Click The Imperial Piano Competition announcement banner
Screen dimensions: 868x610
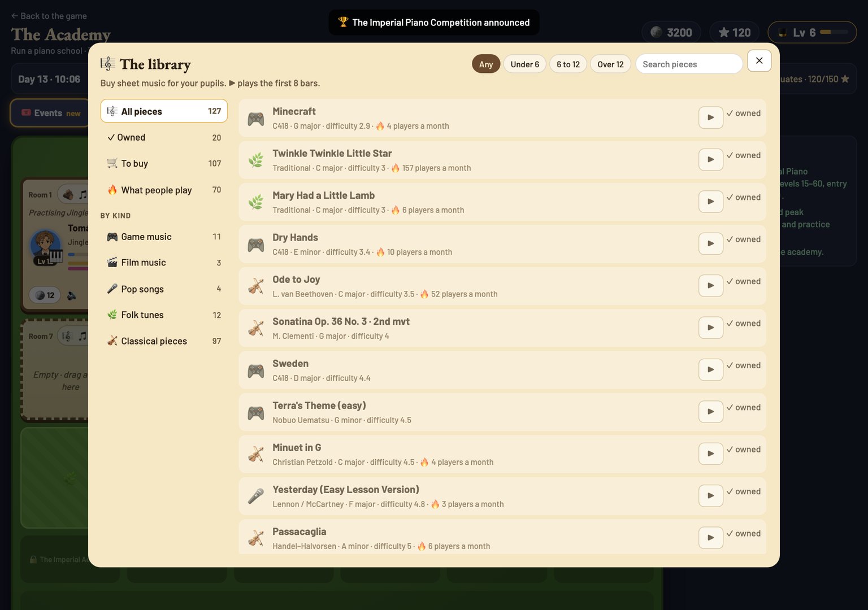[434, 23]
